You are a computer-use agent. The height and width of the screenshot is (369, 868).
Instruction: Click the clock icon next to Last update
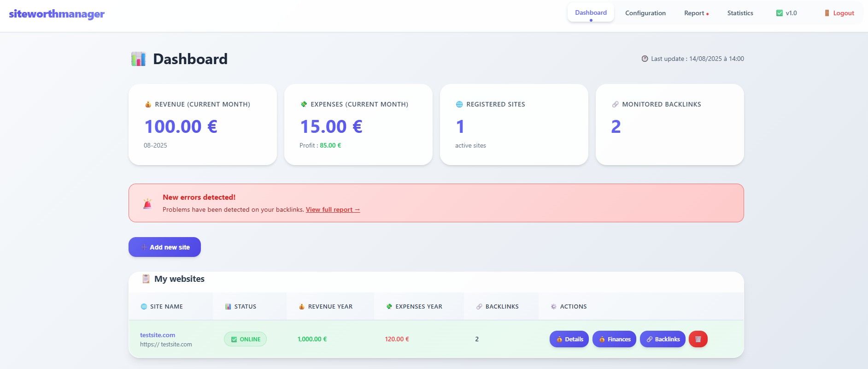click(x=645, y=59)
